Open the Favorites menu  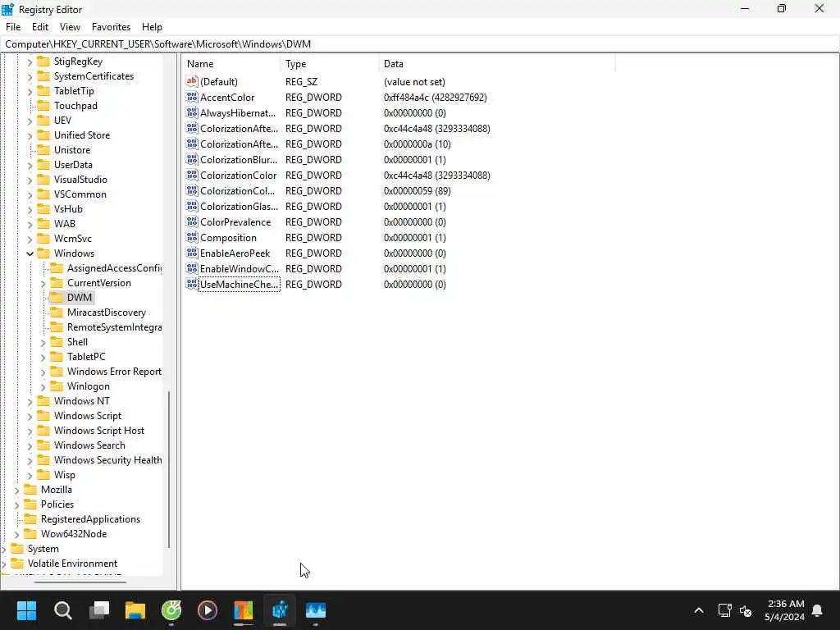(111, 27)
